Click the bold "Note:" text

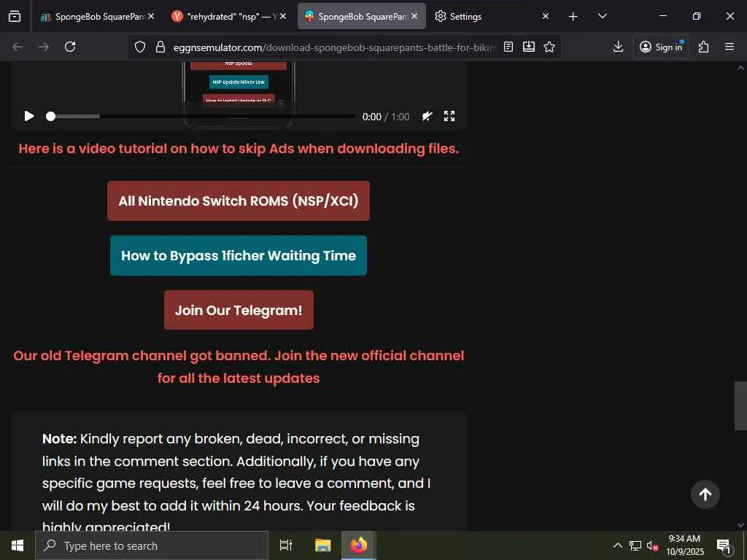pos(59,438)
